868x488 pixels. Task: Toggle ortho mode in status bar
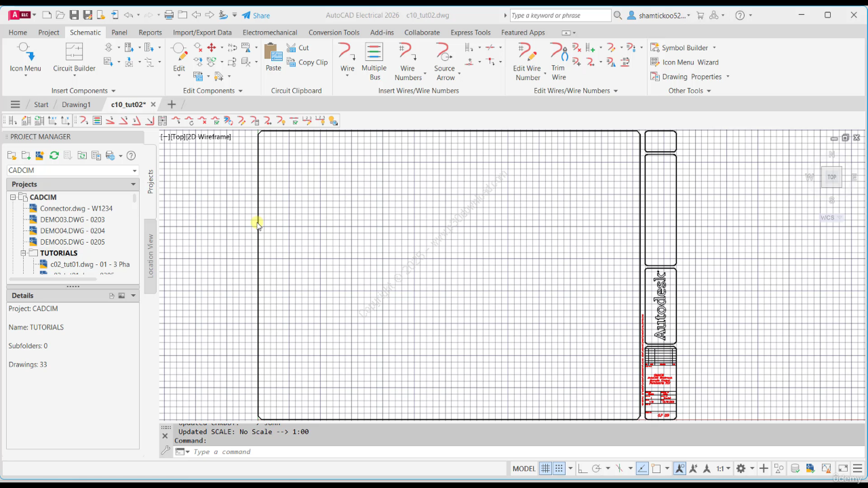pos(582,468)
